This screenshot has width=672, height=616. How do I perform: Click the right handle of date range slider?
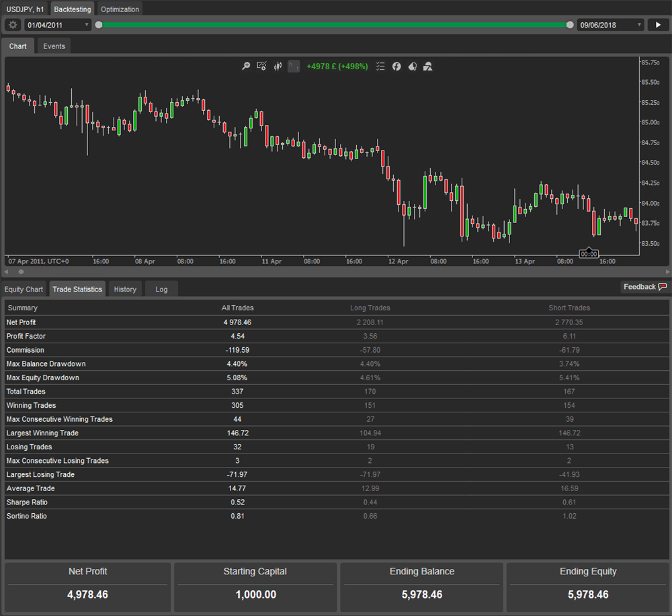[570, 25]
